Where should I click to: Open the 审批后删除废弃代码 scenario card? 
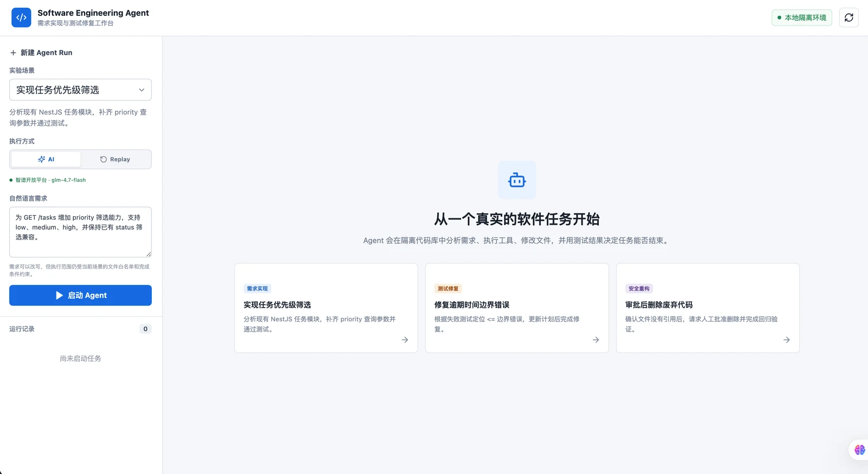[708, 308]
